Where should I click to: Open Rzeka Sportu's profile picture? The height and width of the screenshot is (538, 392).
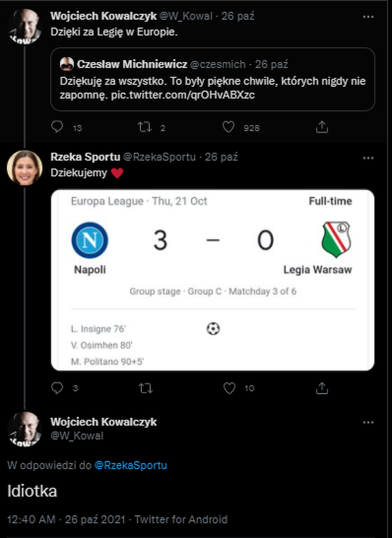pos(25,167)
